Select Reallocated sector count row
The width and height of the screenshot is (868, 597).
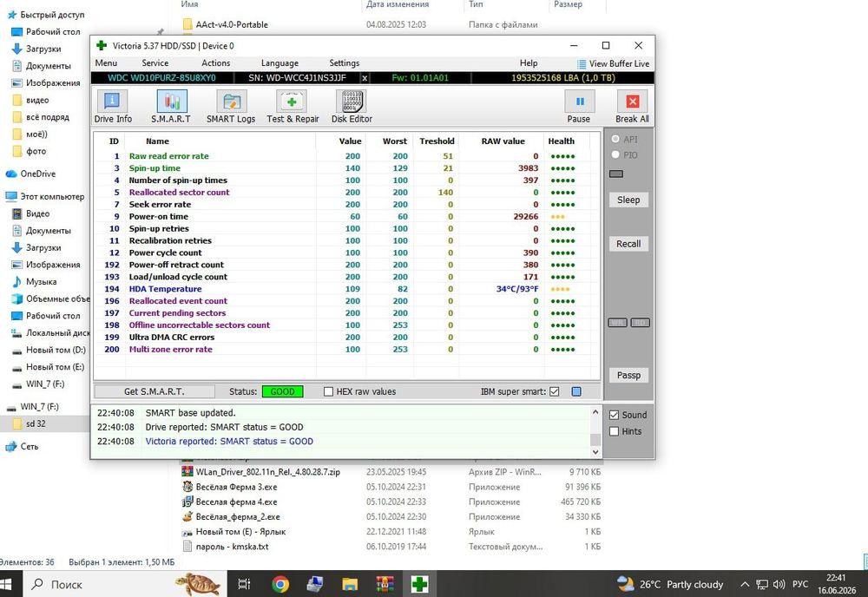346,193
